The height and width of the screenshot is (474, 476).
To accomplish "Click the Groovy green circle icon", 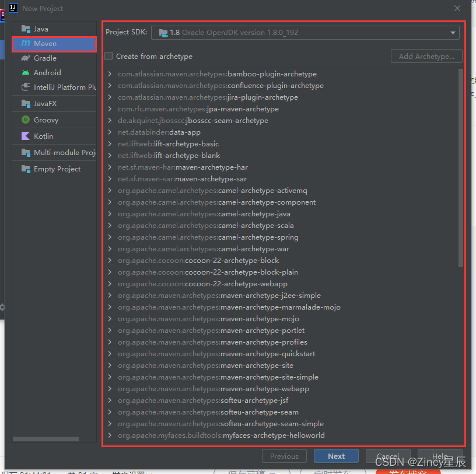I will point(26,120).
